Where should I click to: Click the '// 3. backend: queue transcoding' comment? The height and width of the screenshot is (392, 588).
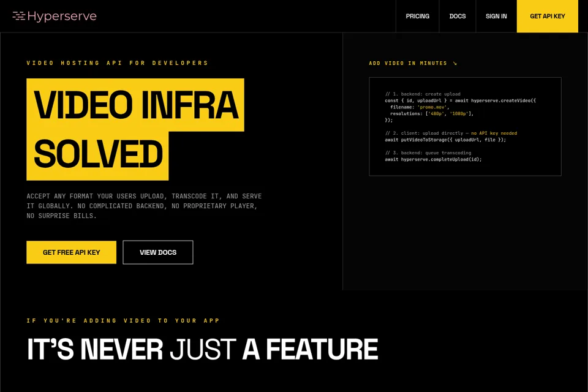pos(428,153)
